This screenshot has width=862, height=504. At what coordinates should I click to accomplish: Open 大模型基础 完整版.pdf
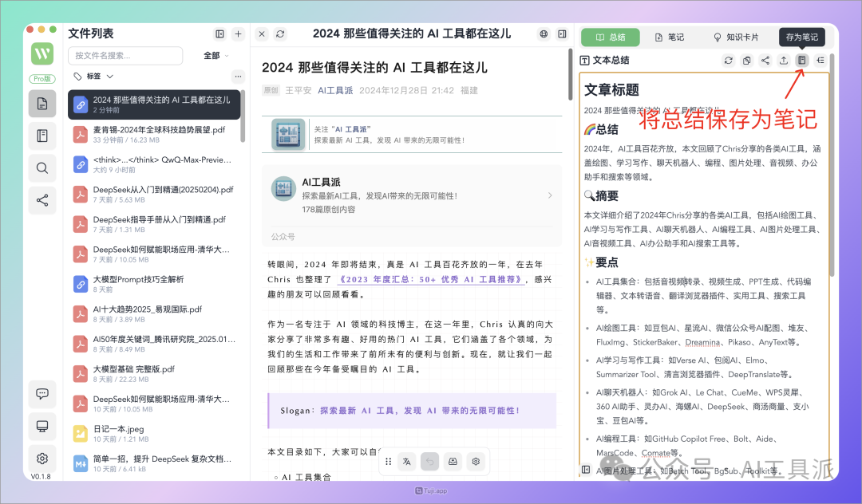(154, 374)
